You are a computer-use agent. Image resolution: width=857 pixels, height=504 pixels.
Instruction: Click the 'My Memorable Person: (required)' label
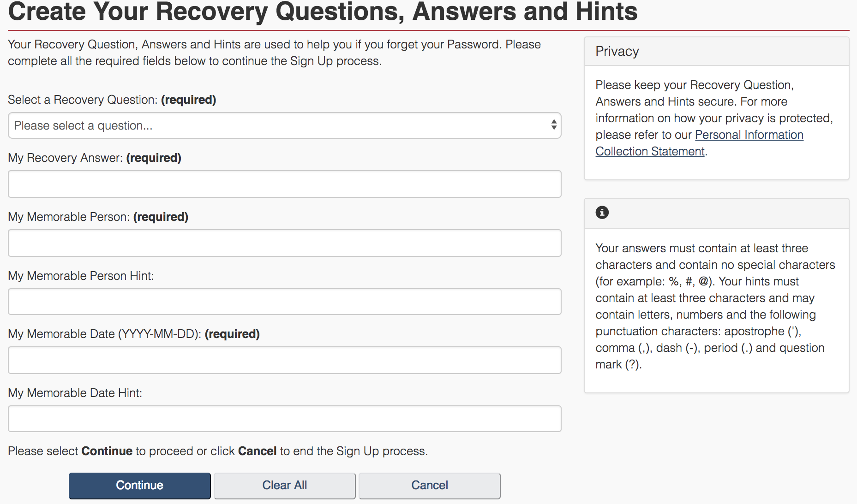point(98,217)
